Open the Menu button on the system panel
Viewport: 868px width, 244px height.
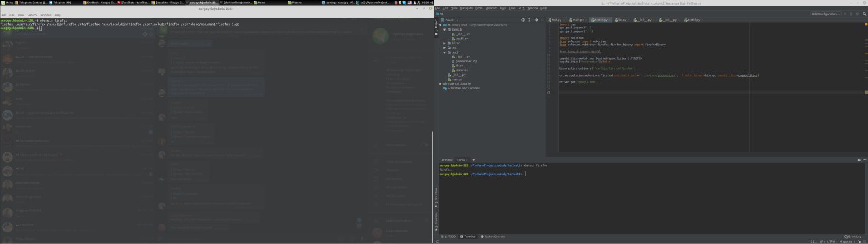(6, 3)
